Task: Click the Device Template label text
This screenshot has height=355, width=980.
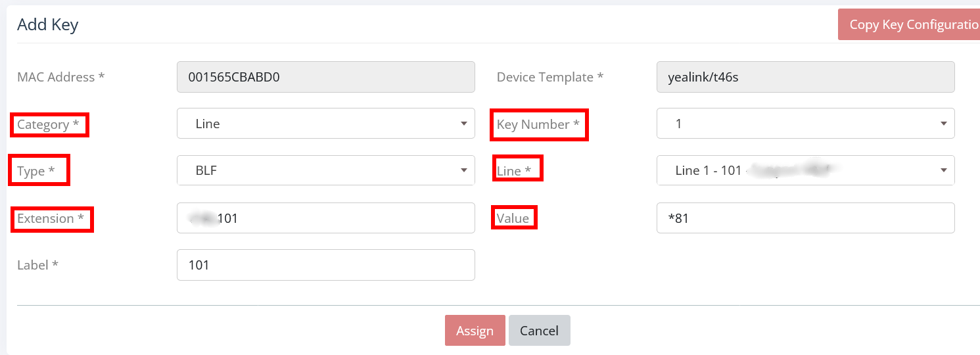Action: pyautogui.click(x=549, y=78)
